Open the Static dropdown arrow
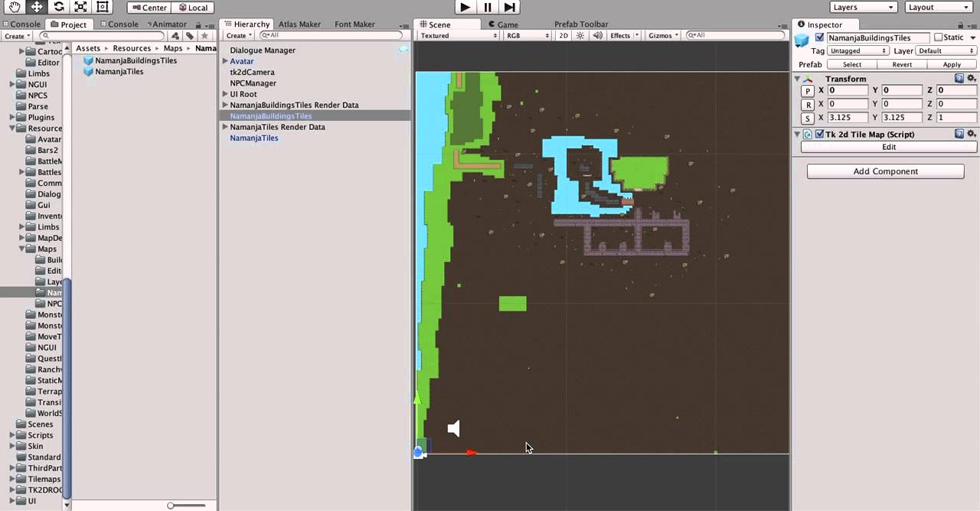The image size is (980, 511). click(972, 37)
